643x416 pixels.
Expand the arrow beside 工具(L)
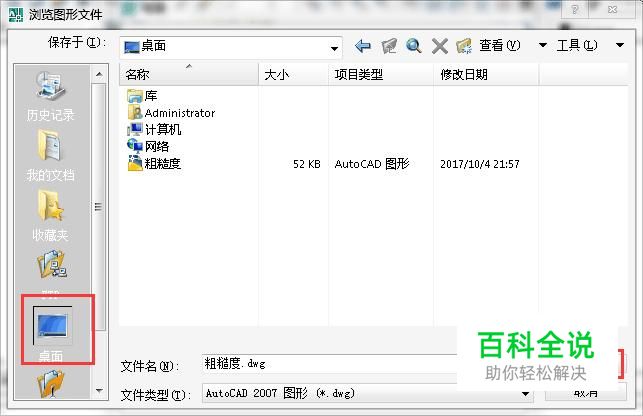coord(620,45)
